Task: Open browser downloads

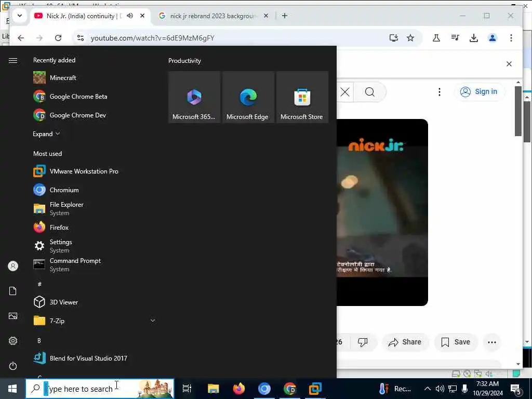Action: tap(474, 38)
